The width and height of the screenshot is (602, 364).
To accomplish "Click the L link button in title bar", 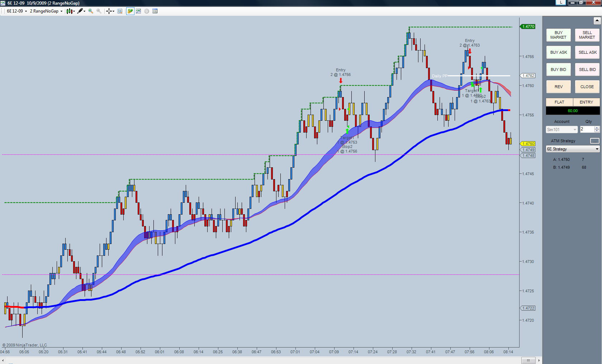I will pos(561,3).
